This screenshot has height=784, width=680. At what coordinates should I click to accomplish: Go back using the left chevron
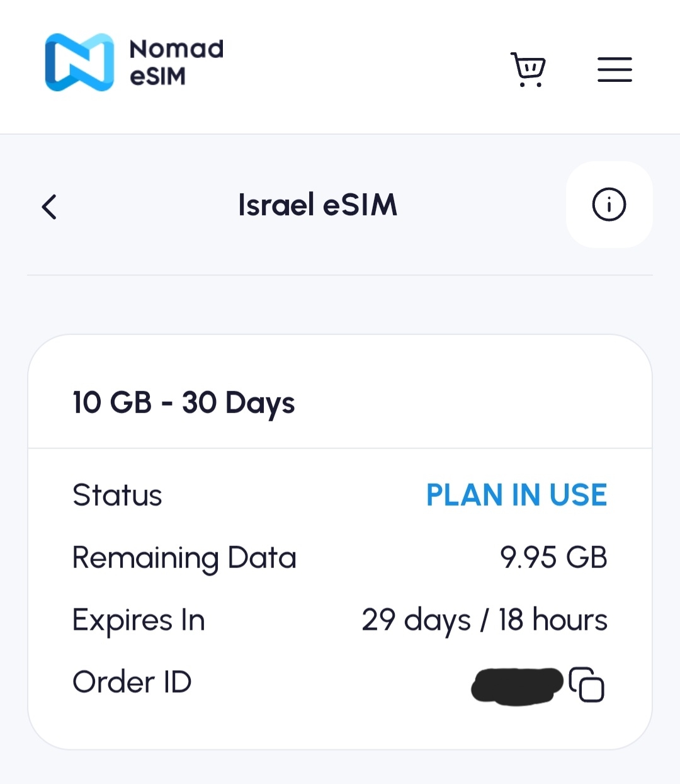[x=49, y=206]
